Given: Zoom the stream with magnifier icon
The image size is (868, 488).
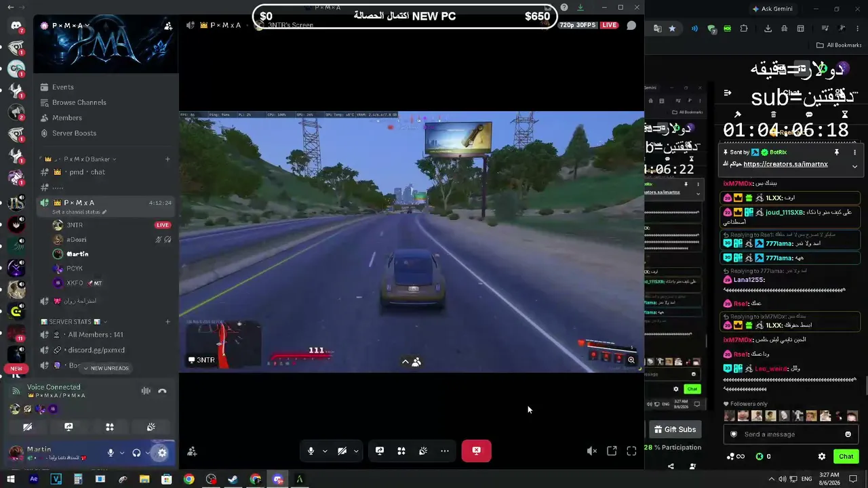Looking at the screenshot, I should [x=631, y=361].
